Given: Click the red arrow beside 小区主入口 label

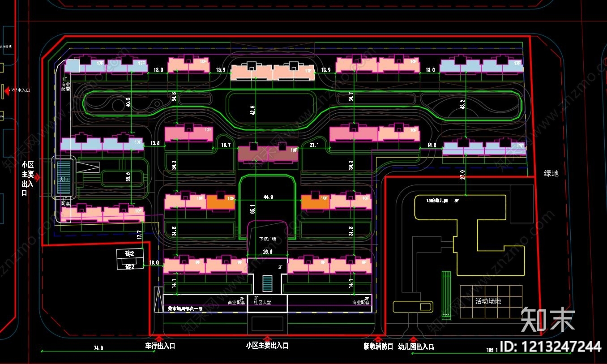Looking at the screenshot, I should point(6,90).
